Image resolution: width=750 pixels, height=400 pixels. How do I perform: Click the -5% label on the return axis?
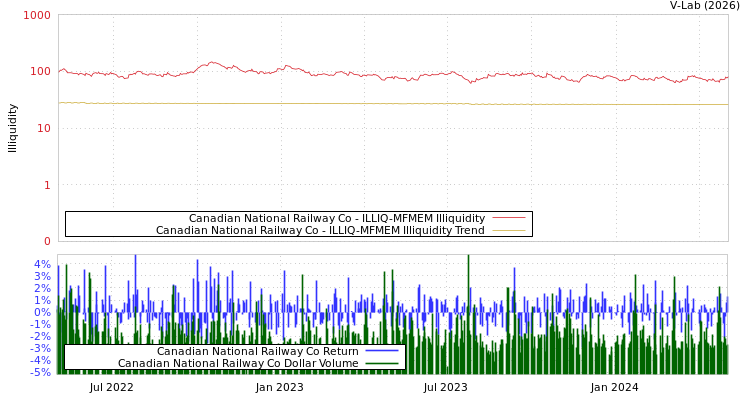[x=40, y=372]
